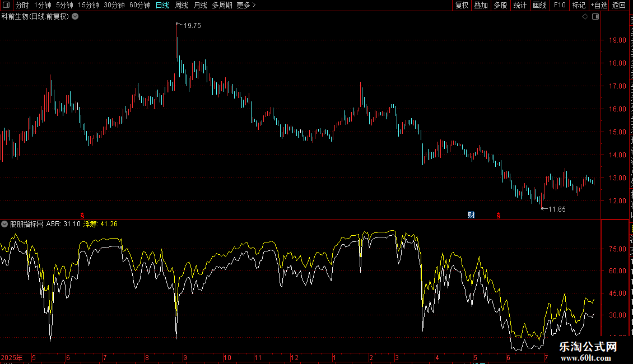Switch to 分时 intraday view
The image size is (633, 364).
point(22,5)
